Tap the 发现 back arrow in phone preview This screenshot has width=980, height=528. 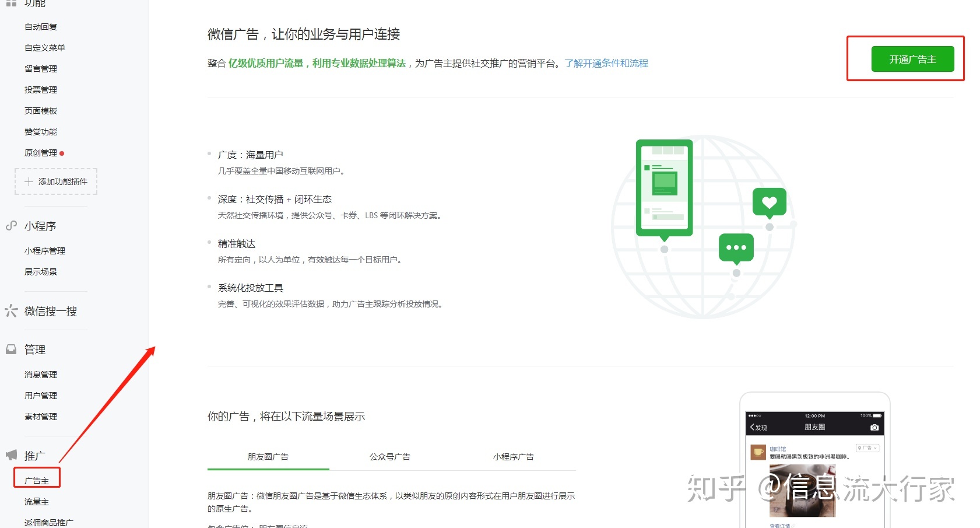coord(758,427)
